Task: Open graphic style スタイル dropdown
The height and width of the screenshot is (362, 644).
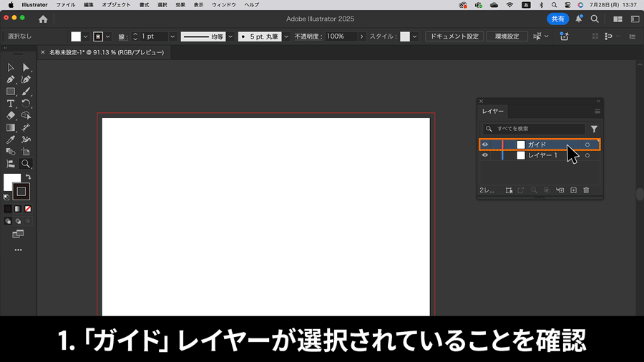Action: pos(414,36)
